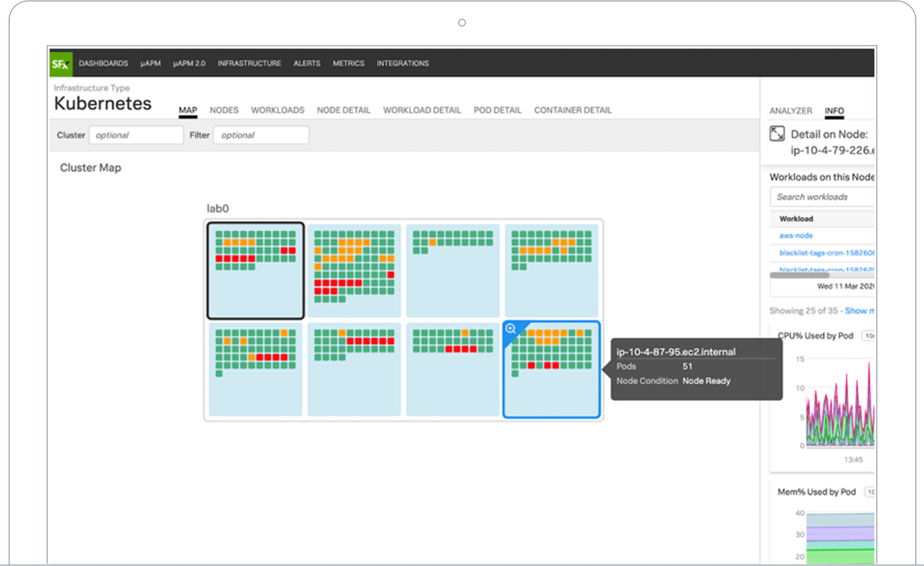Select the WORKLOADS tab
Image resolution: width=924 pixels, height=566 pixels.
point(278,110)
